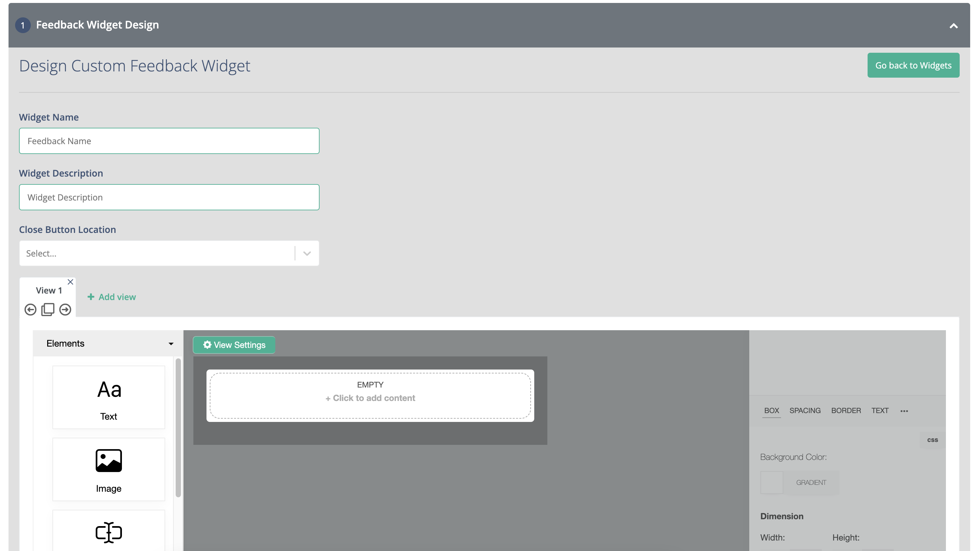Move View 1 right with arrow icon
This screenshot has height=551, width=980.
point(65,310)
